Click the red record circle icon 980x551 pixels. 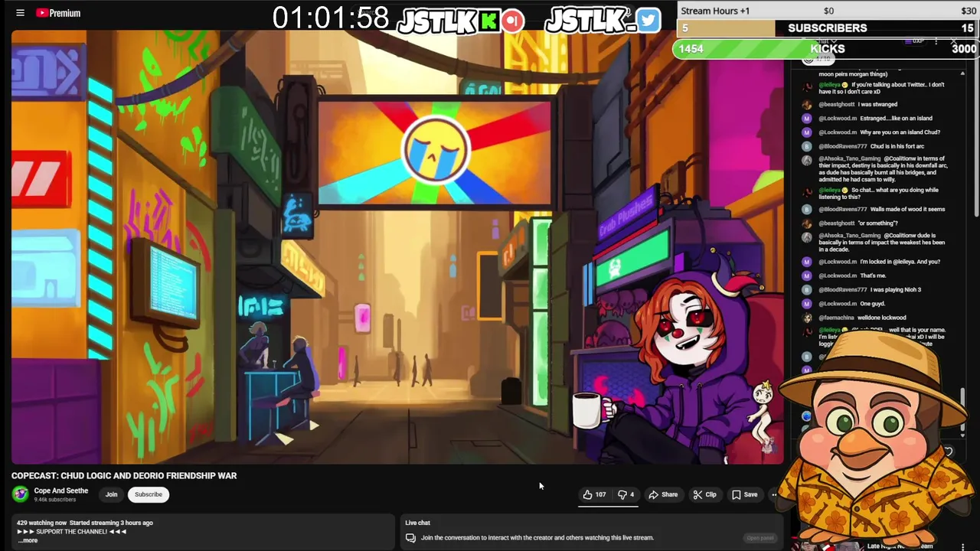pos(513,21)
